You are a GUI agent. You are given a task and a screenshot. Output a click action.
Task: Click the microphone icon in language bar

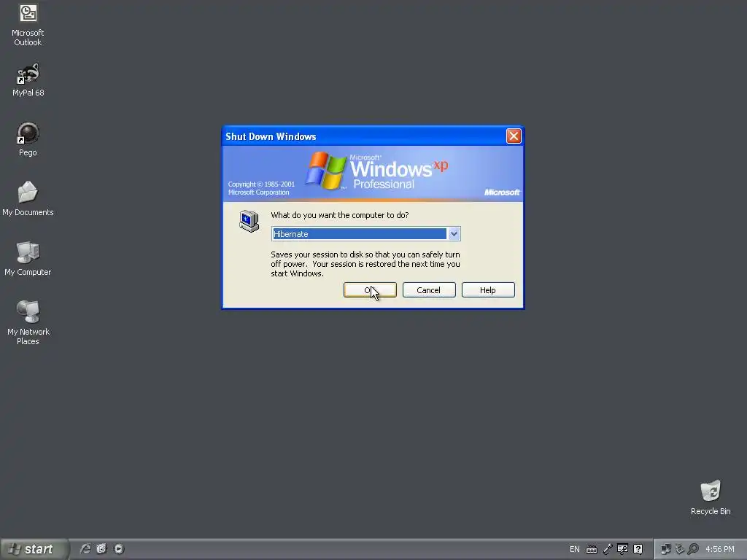coord(608,549)
